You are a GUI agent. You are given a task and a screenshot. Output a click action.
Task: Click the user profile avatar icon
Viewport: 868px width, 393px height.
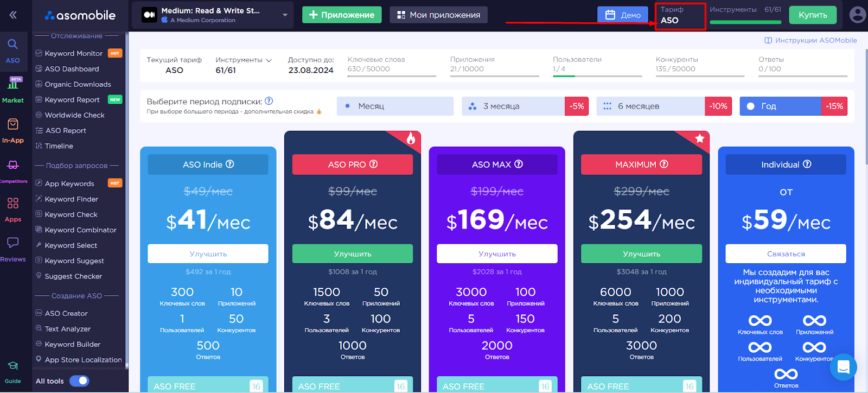coord(858,15)
